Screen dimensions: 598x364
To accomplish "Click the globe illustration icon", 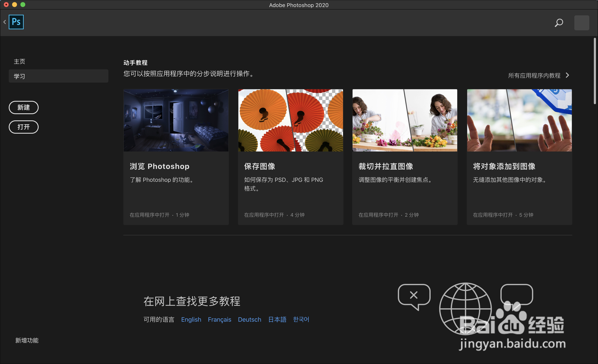I will click(465, 309).
